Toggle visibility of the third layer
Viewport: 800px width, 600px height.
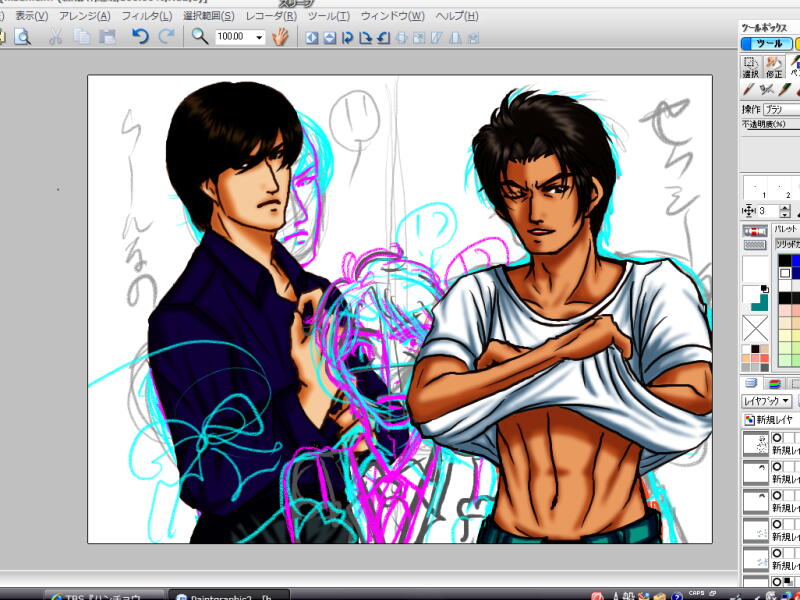pos(776,495)
